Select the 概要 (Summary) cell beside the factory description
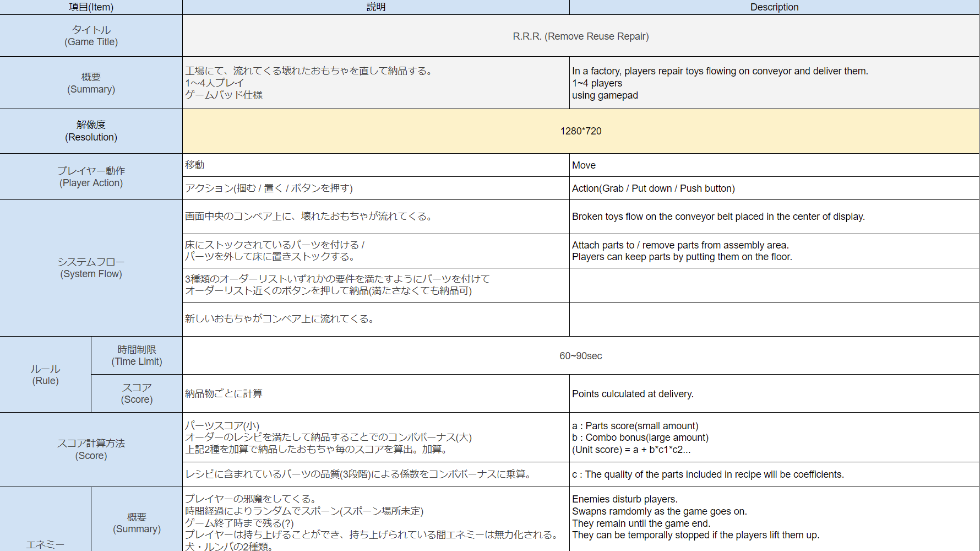Screen dimensions: 980x551 91,83
